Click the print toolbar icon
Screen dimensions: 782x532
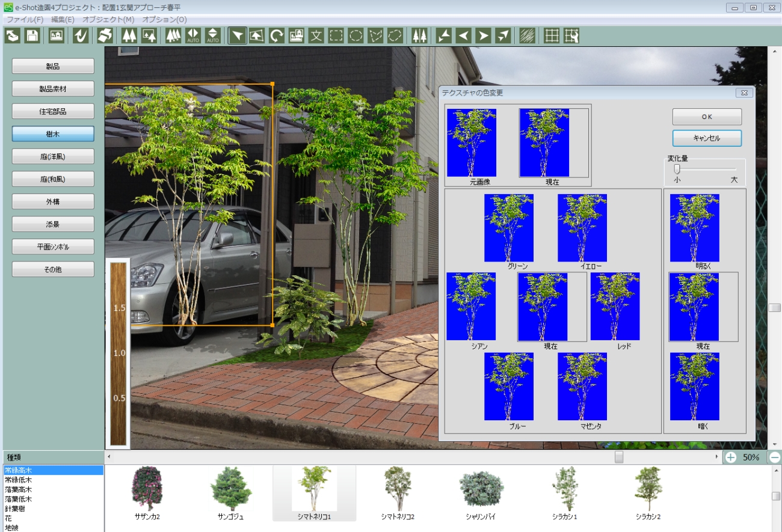(x=105, y=35)
